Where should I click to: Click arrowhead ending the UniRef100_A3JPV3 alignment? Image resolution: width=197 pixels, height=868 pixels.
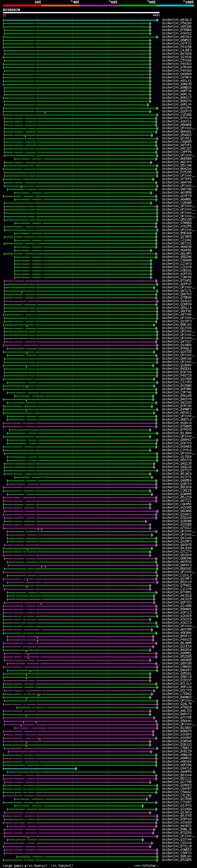pyautogui.click(x=143, y=806)
